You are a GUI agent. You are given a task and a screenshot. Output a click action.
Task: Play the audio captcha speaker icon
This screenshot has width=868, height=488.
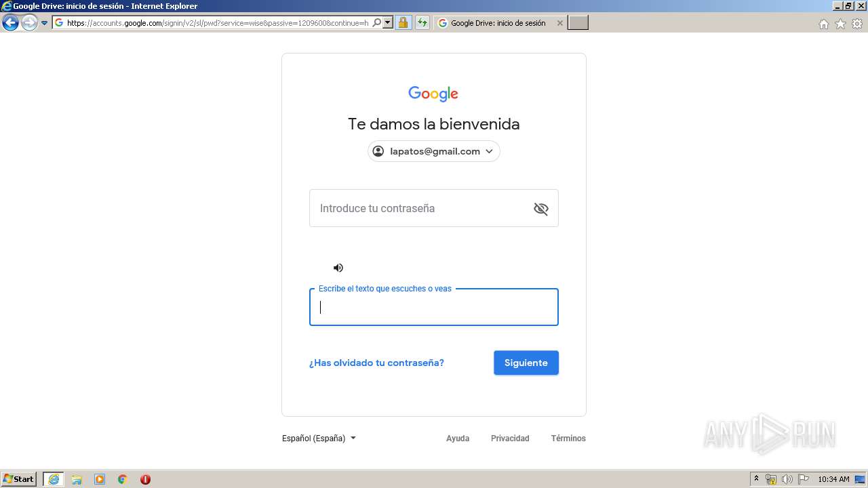tap(338, 268)
